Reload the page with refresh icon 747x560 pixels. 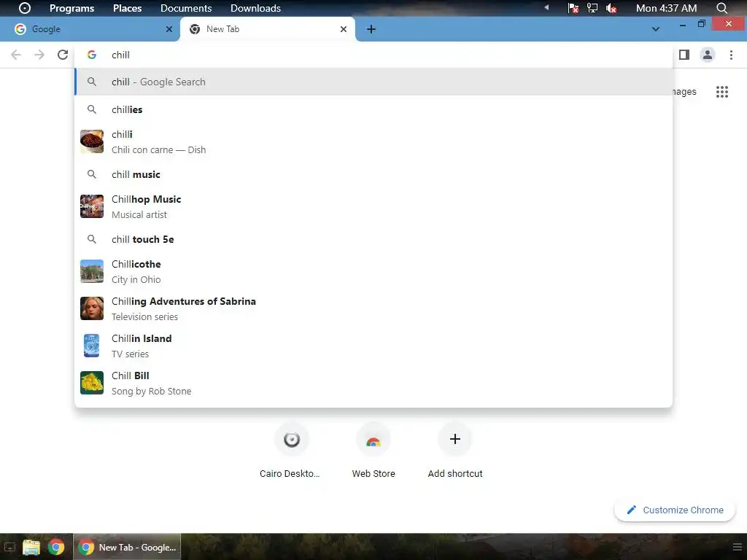(63, 55)
